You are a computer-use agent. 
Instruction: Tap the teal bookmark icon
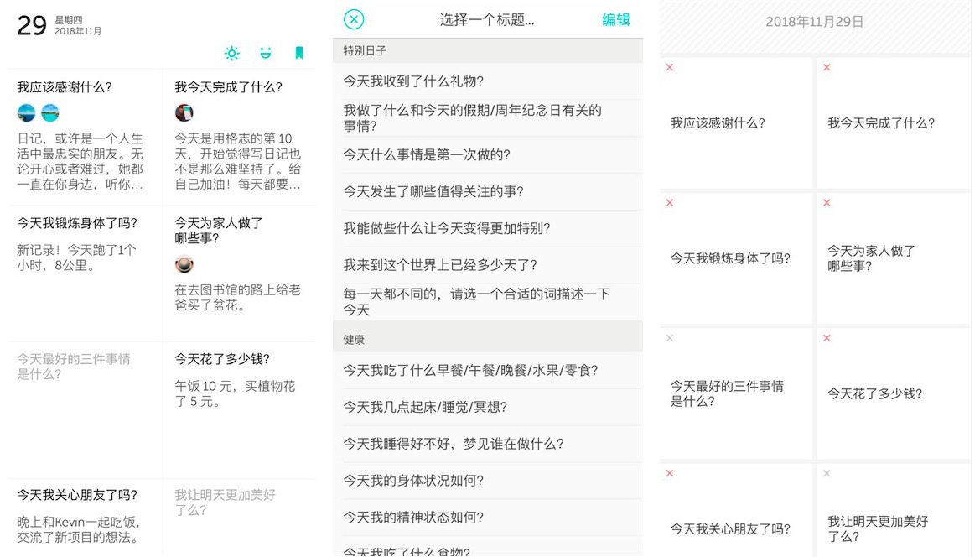click(299, 54)
